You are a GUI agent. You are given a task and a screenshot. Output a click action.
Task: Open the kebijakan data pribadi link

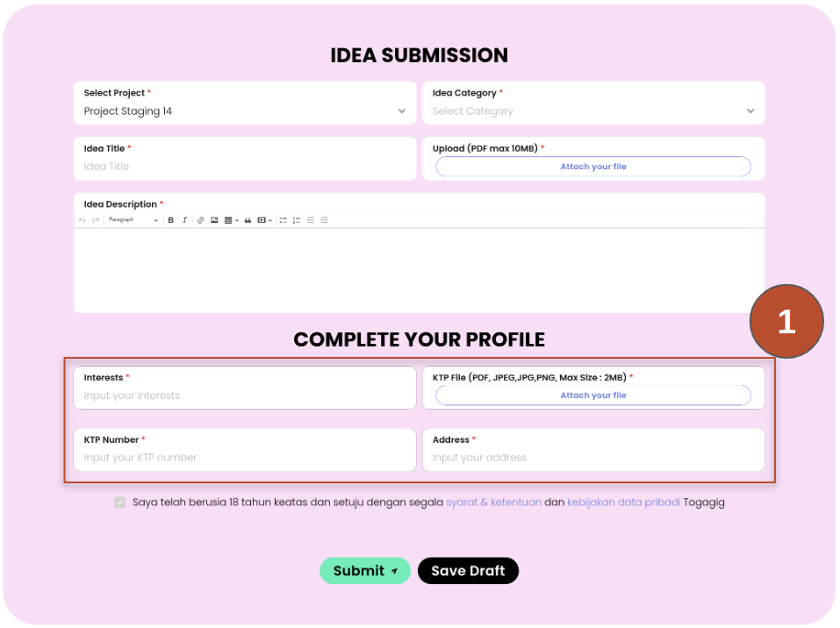coord(623,503)
